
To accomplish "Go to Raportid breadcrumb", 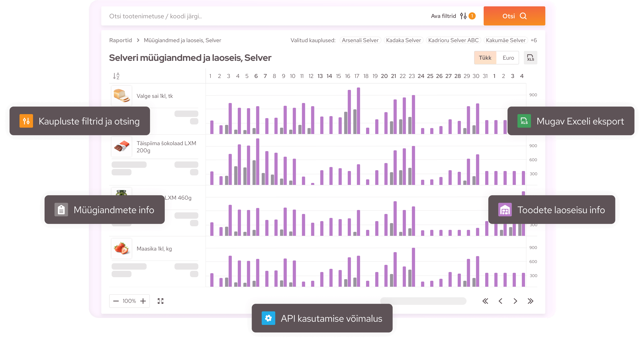I will pos(121,40).
